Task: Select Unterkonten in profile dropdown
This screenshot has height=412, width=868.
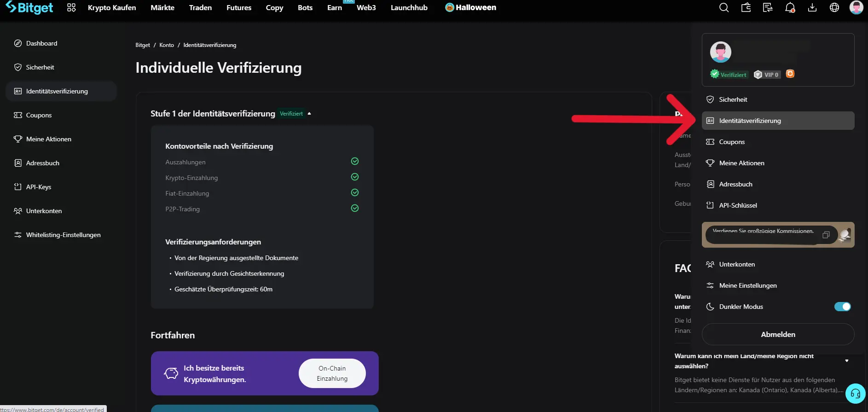Action: click(778, 264)
